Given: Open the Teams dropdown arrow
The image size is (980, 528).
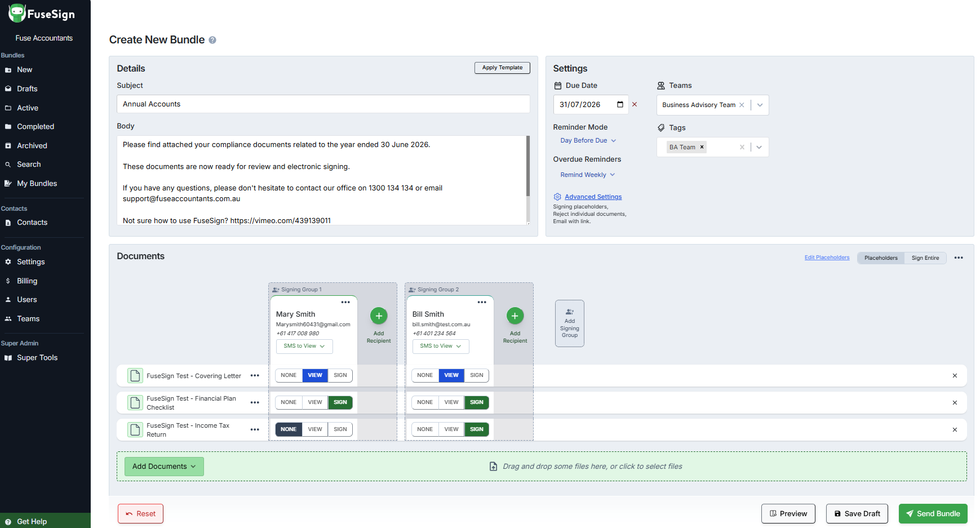Looking at the screenshot, I should [760, 105].
